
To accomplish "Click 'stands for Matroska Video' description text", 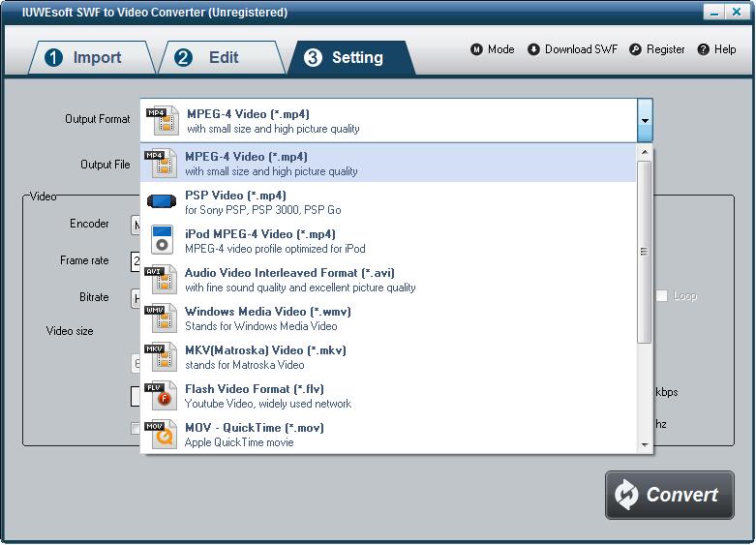I will click(245, 365).
